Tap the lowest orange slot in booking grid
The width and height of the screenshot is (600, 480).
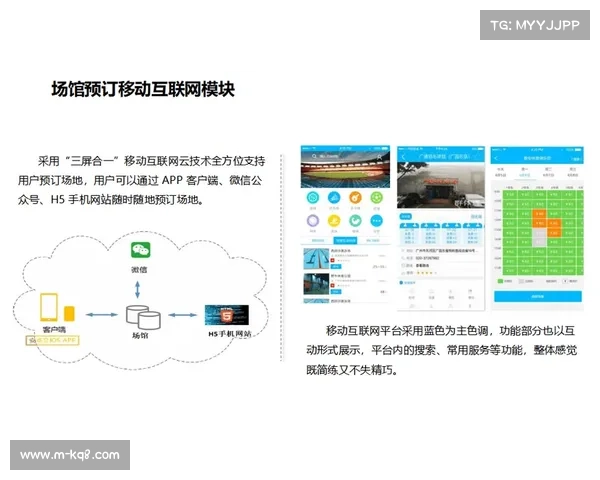pyautogui.click(x=554, y=233)
